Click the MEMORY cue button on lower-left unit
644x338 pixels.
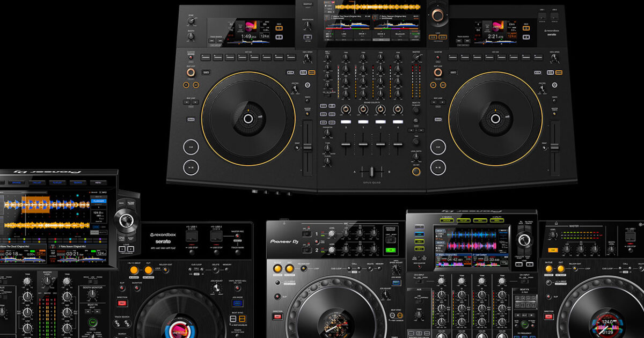(227, 269)
